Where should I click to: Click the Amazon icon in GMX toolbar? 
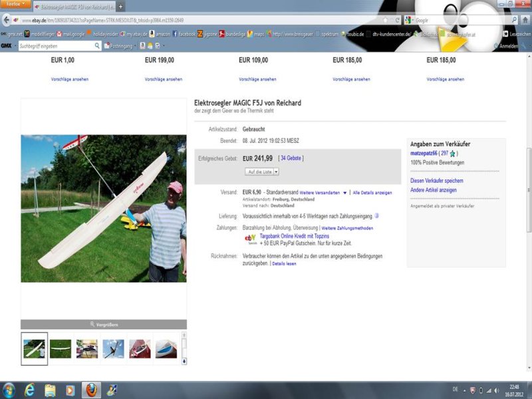142,46
